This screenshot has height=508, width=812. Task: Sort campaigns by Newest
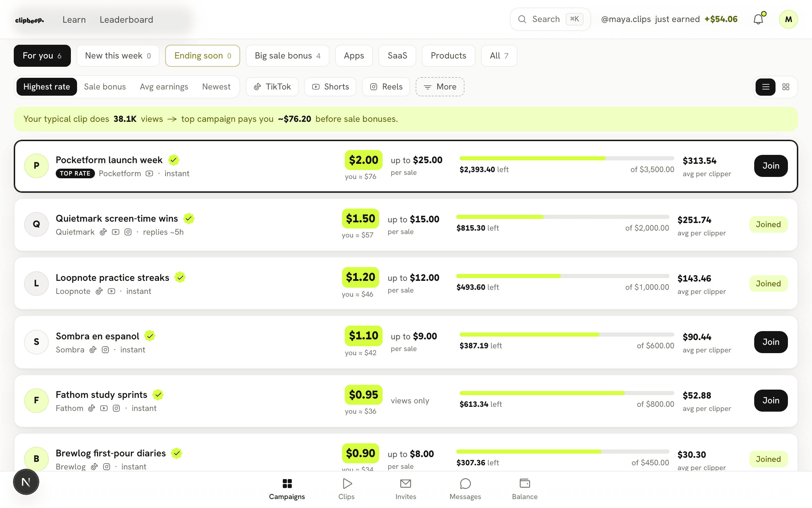tap(216, 87)
